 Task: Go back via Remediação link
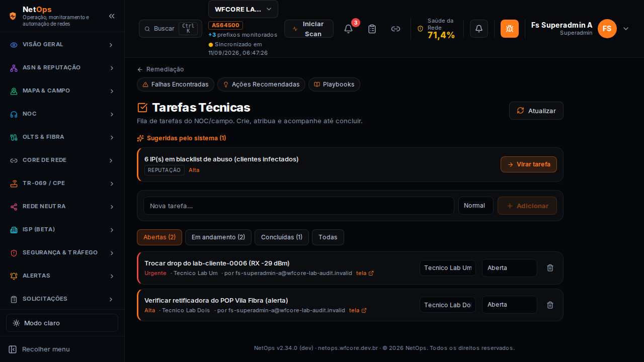[x=160, y=69]
